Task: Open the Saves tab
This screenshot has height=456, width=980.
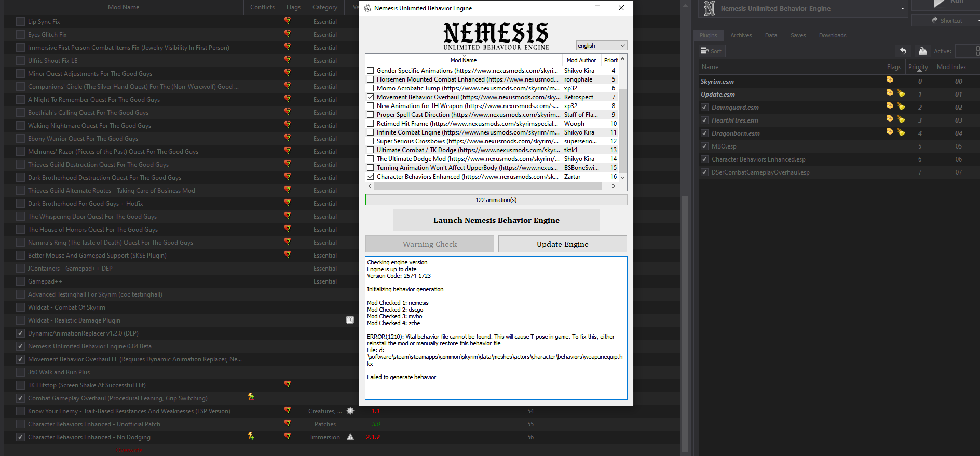Action: (x=798, y=35)
